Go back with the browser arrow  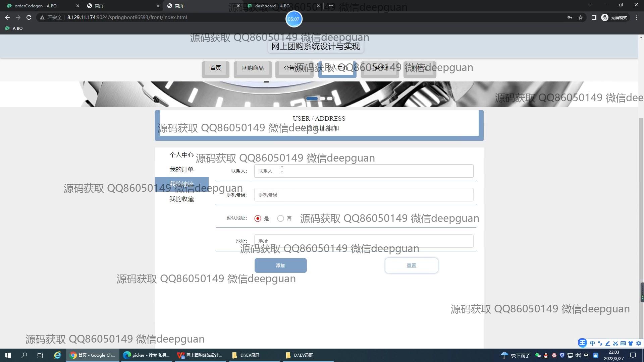tap(7, 17)
